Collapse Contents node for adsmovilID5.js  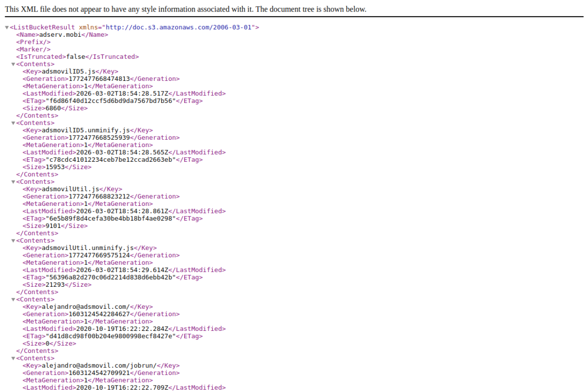tap(13, 64)
